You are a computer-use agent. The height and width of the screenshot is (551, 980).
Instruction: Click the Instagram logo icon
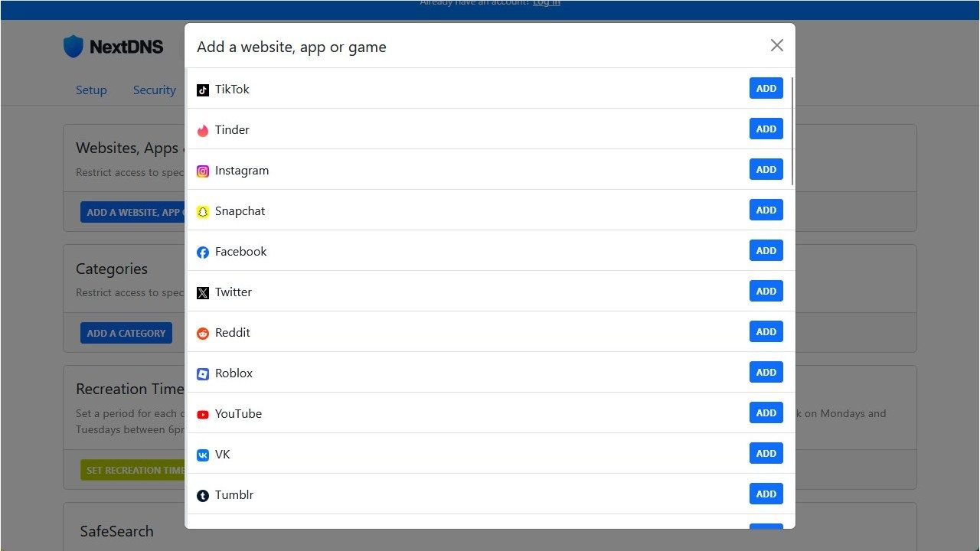pyautogui.click(x=203, y=171)
